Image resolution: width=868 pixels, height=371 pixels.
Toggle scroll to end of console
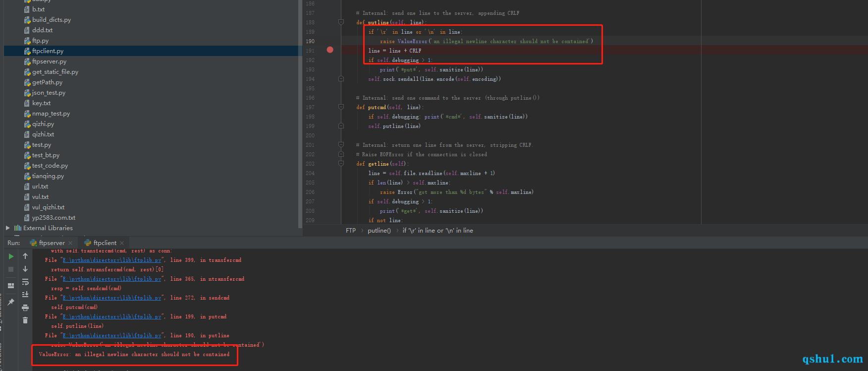[25, 295]
